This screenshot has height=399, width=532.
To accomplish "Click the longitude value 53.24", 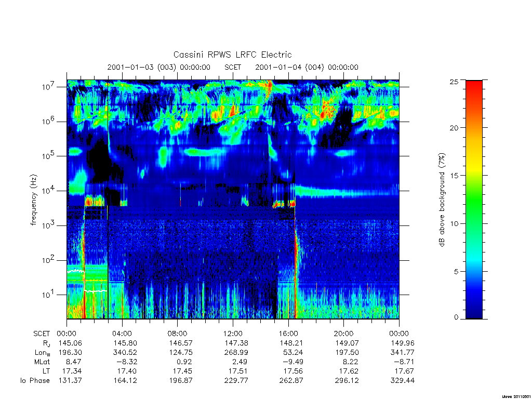I will tap(293, 353).
